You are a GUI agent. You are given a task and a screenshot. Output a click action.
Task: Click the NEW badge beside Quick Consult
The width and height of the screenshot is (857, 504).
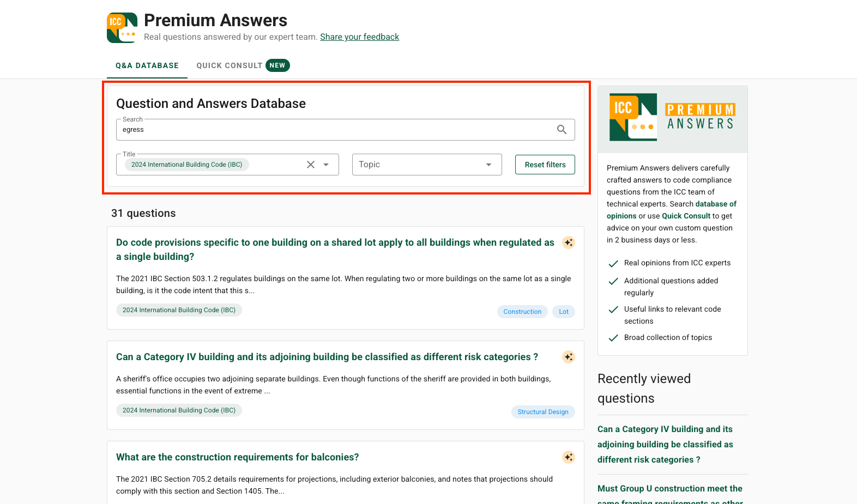point(277,65)
